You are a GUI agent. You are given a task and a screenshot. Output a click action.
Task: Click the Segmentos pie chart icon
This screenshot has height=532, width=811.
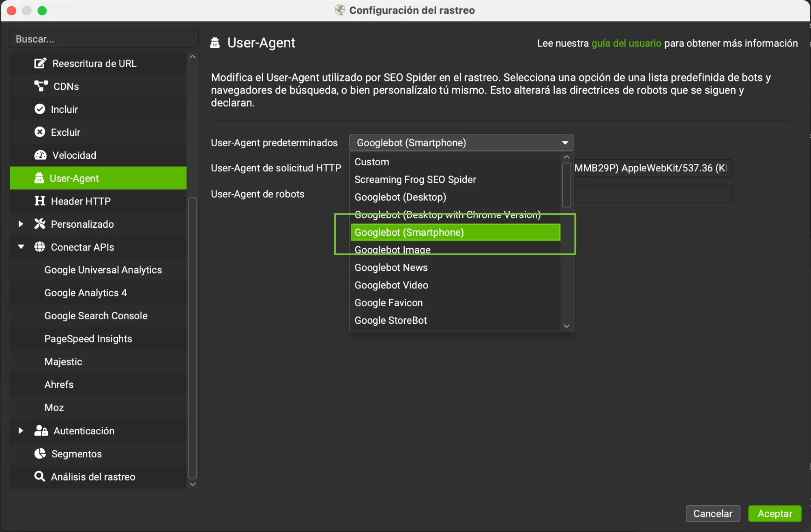[x=40, y=453]
